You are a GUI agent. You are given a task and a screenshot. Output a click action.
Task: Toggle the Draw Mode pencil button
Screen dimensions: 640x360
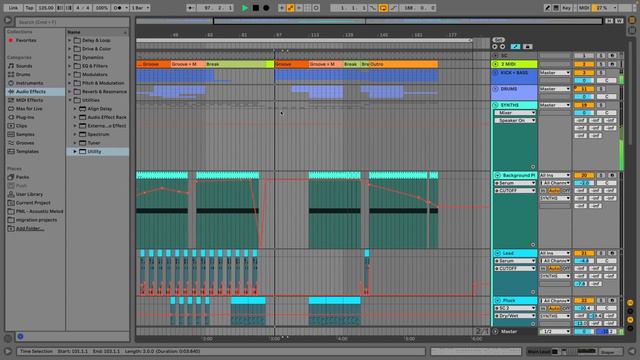pyautogui.click(x=547, y=8)
